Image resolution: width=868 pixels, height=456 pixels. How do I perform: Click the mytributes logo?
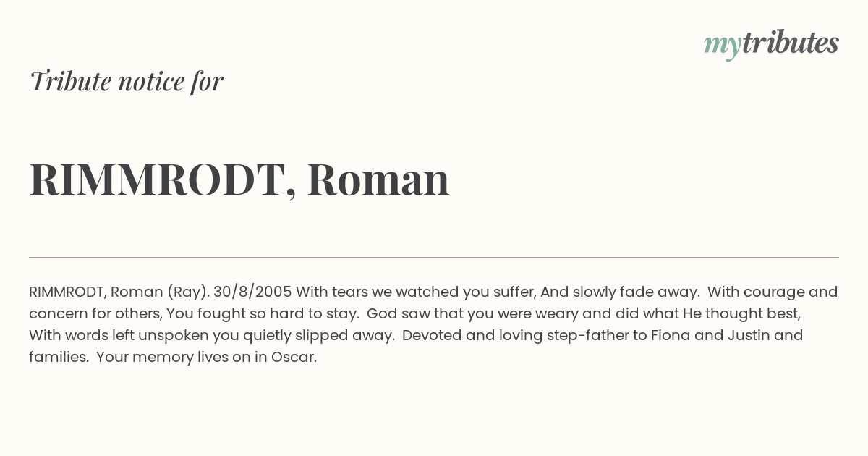771,43
